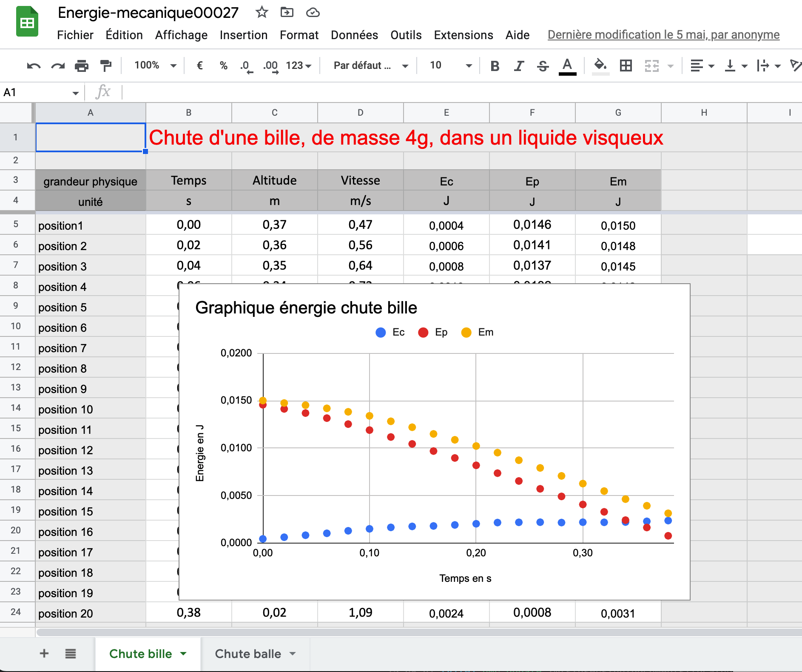Click the undo arrow icon

click(x=34, y=66)
